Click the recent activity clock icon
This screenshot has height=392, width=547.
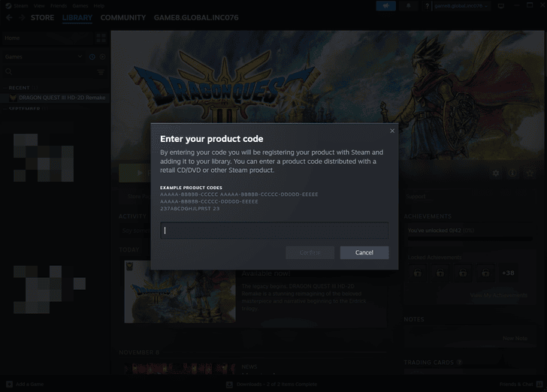(x=92, y=56)
